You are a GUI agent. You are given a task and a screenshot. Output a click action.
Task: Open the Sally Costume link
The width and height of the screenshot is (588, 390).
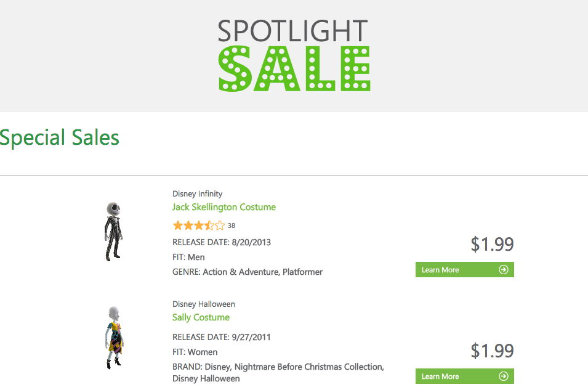(x=201, y=317)
